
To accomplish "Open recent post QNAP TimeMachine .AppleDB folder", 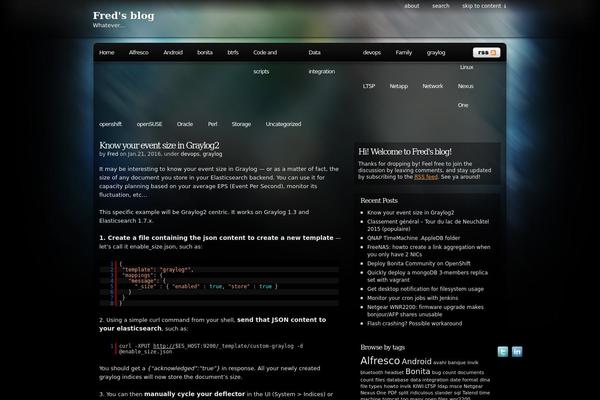I will coord(413,238).
